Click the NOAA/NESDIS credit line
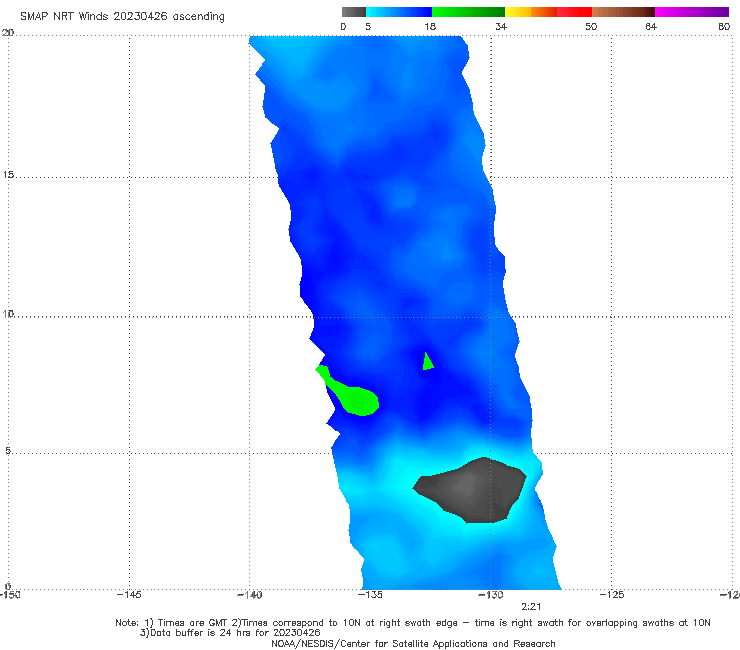The width and height of the screenshot is (740, 650). coord(413,643)
